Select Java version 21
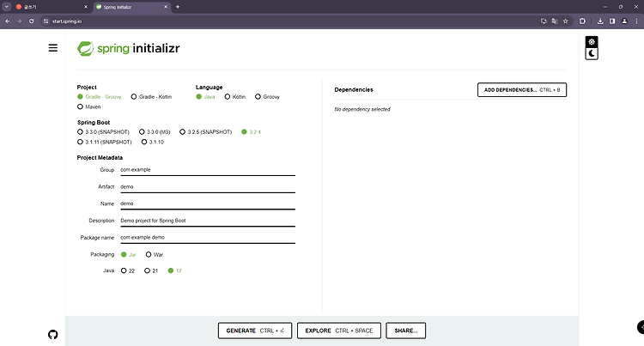 click(151, 271)
